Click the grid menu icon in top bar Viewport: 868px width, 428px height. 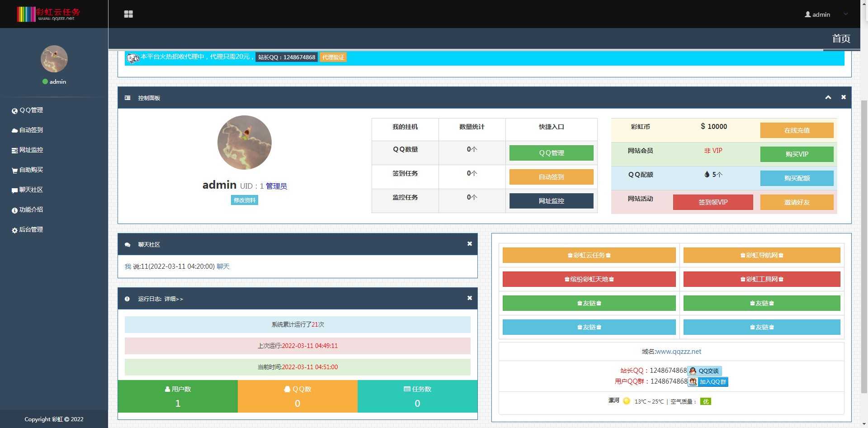[128, 14]
